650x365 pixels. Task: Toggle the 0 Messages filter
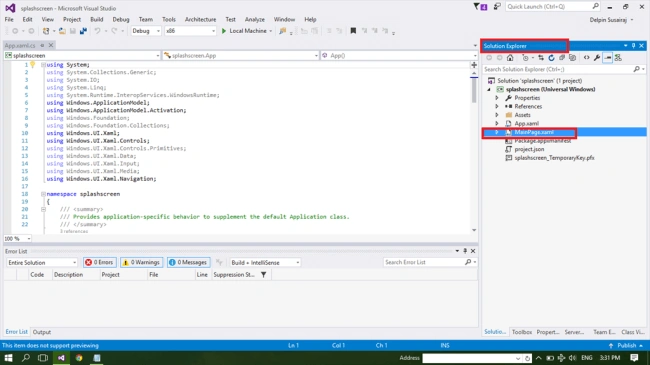coord(189,263)
